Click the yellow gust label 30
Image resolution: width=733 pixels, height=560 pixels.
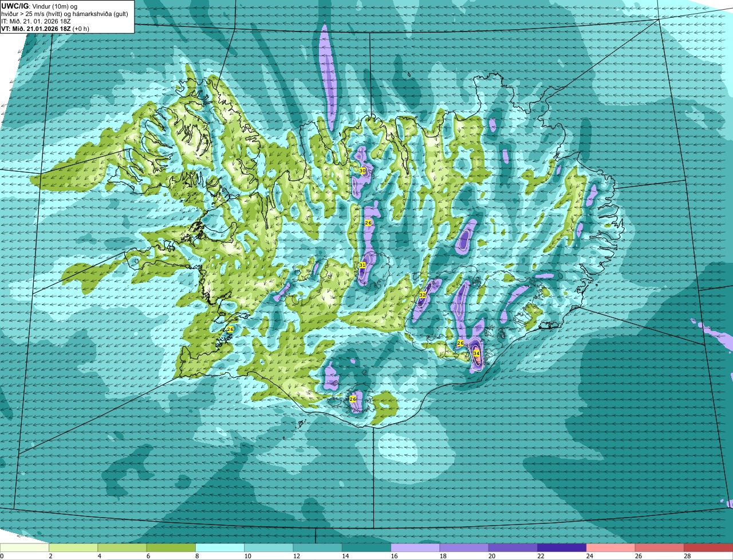[x=362, y=171]
